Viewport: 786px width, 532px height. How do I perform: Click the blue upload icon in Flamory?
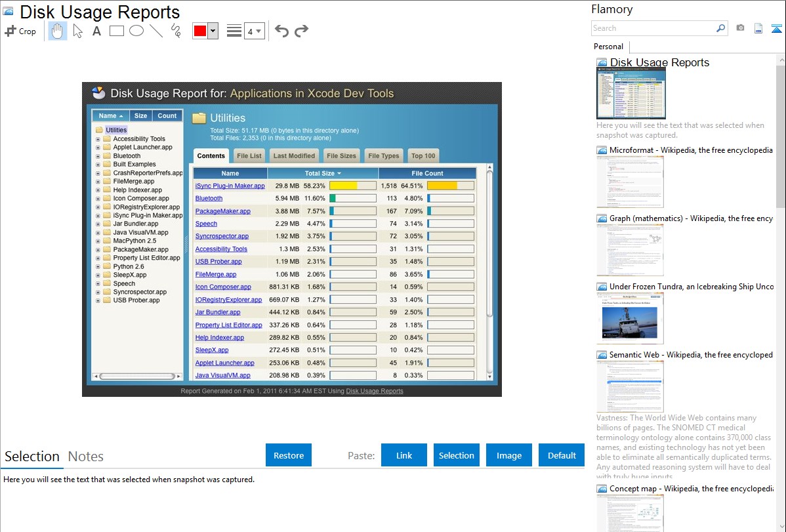pyautogui.click(x=776, y=28)
